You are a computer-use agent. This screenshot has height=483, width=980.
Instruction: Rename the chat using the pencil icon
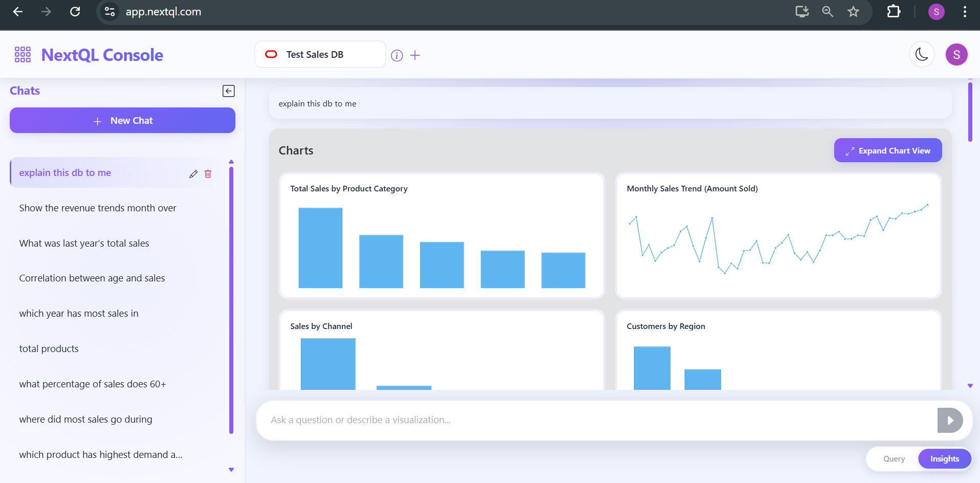[x=193, y=174]
